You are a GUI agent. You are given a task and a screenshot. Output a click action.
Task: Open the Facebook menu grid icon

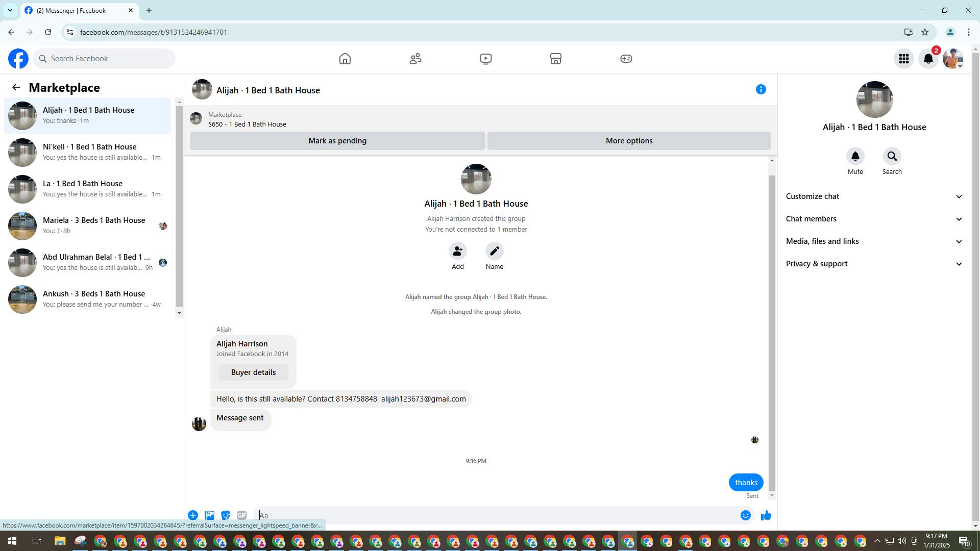(904, 59)
